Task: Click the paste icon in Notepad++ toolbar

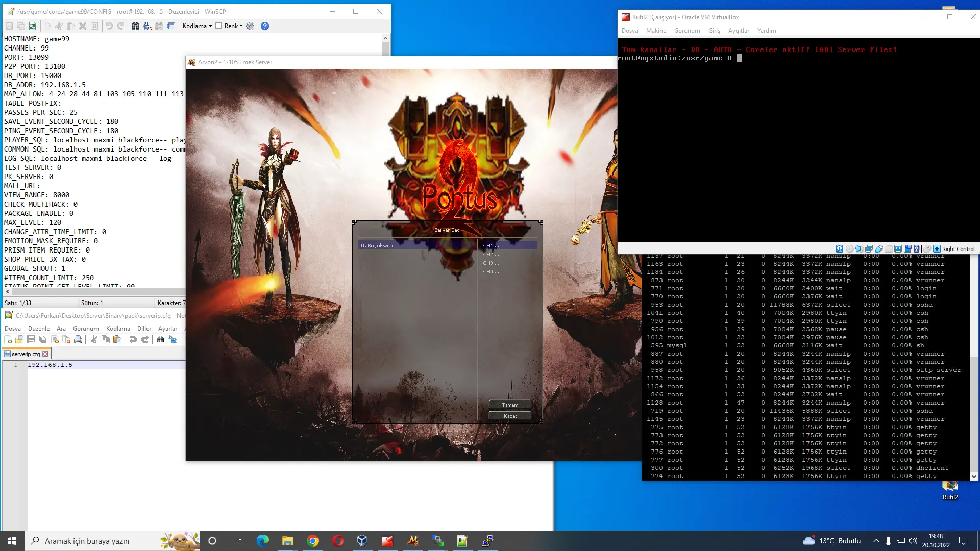Action: coord(117,340)
